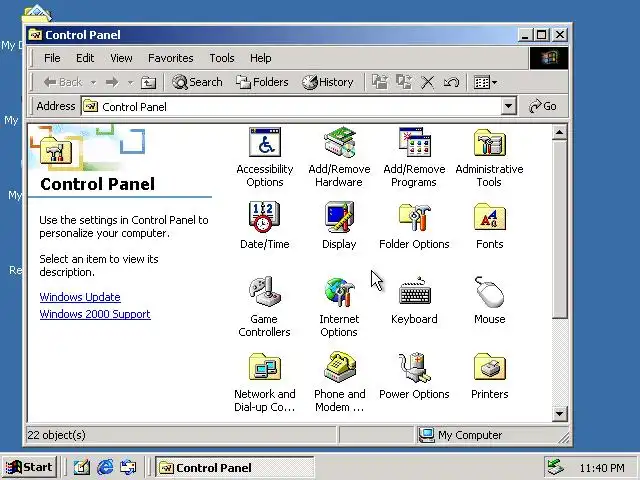Open the Printers folder
The width and height of the screenshot is (640, 480).
click(x=489, y=376)
